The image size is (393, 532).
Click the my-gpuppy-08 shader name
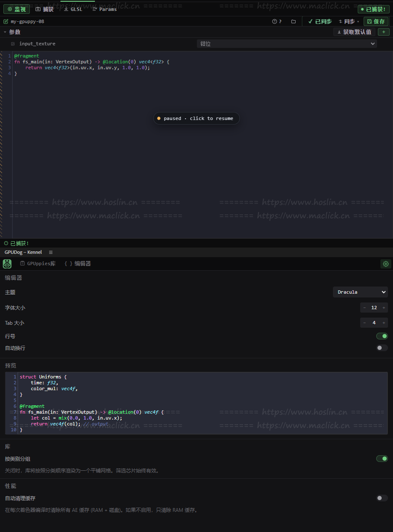27,21
